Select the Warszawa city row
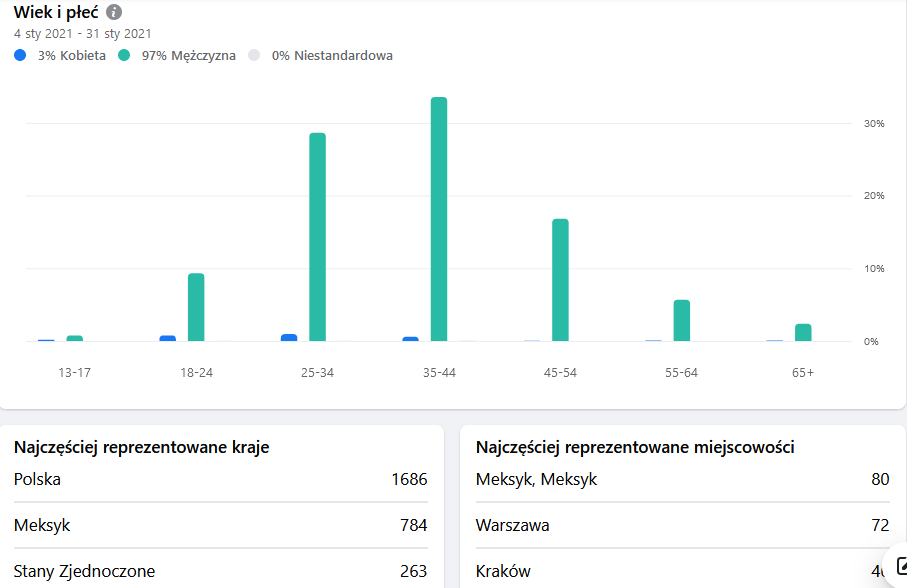907x588 pixels. [x=682, y=525]
